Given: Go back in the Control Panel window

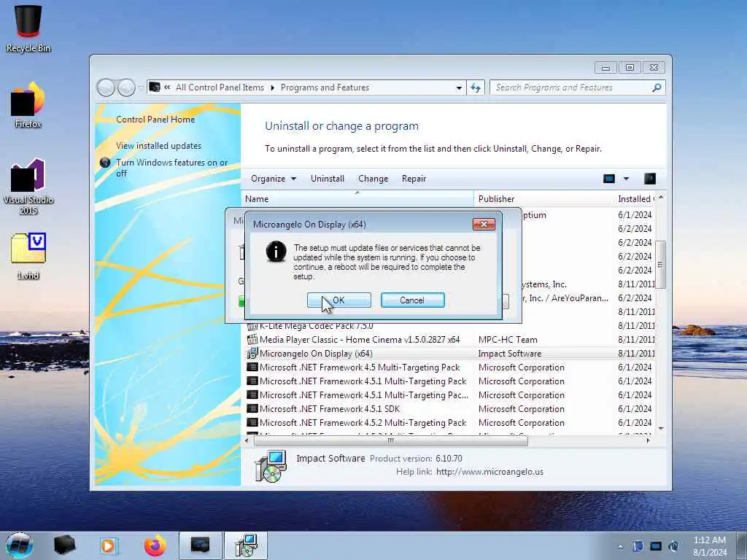Looking at the screenshot, I should 106,87.
